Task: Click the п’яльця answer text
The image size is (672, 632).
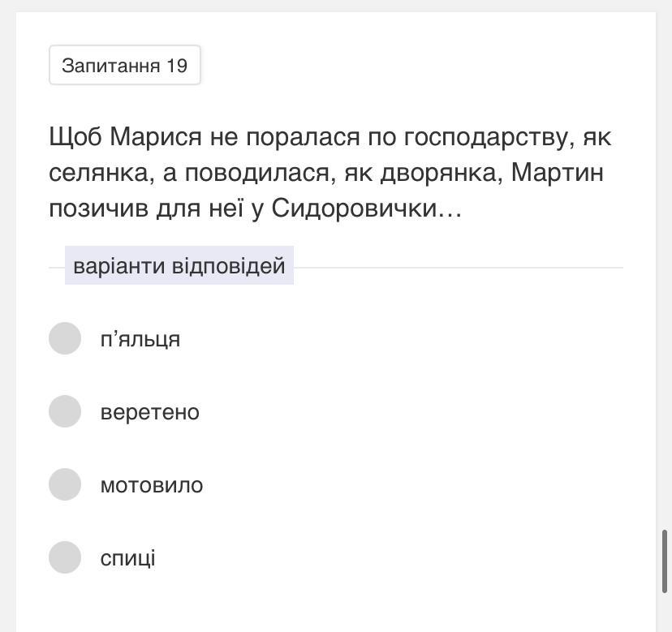Action: coord(140,339)
